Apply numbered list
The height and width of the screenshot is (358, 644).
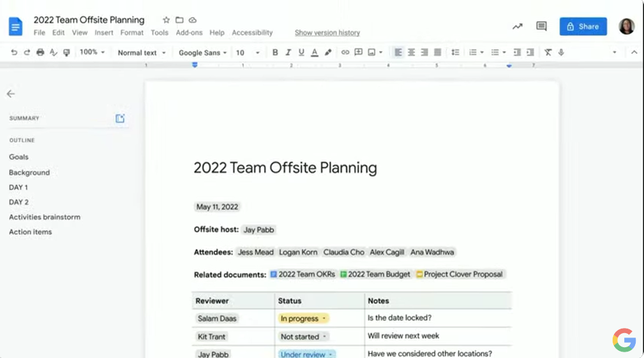pos(473,52)
